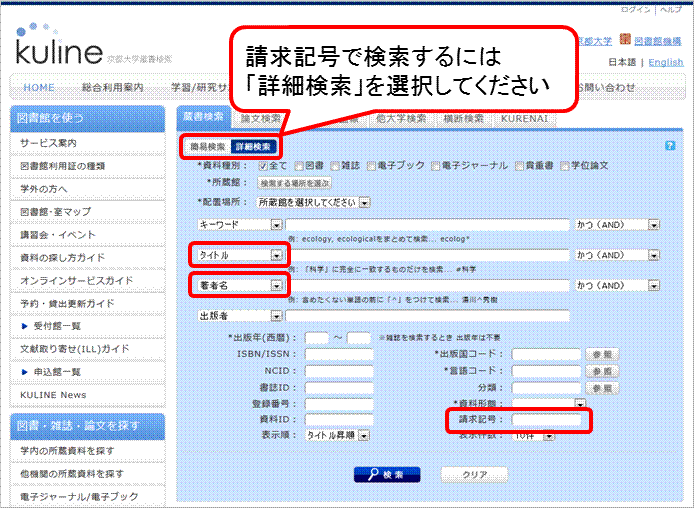Open 図書館・室マップ in sidebar
Image resolution: width=694 pixels, height=508 pixels.
point(88,212)
